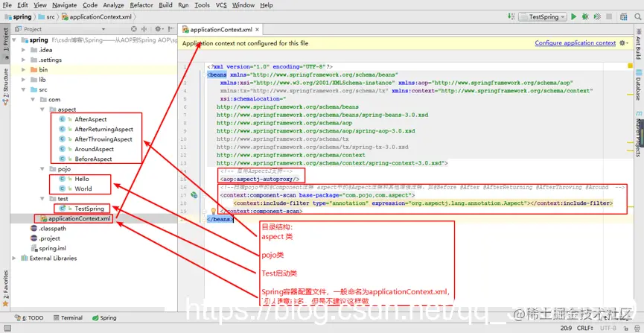
Task: Open the TestSpring run configuration dropdown
Action: click(x=542, y=17)
